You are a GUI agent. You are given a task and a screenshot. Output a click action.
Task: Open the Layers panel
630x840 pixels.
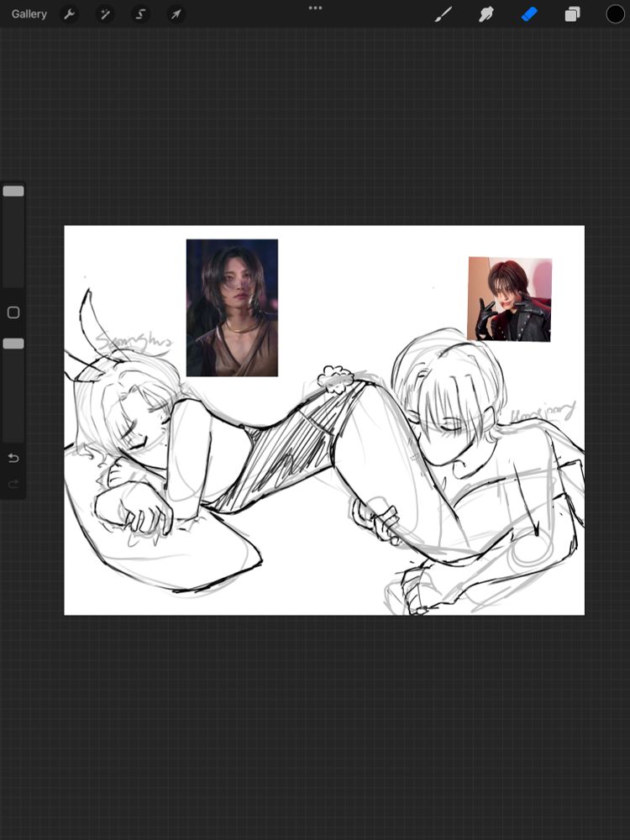pos(572,14)
